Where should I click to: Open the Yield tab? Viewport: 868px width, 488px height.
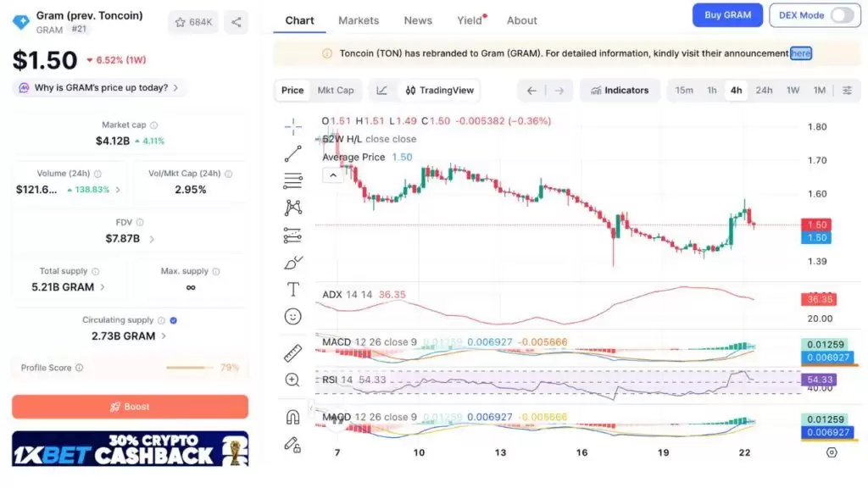click(470, 20)
